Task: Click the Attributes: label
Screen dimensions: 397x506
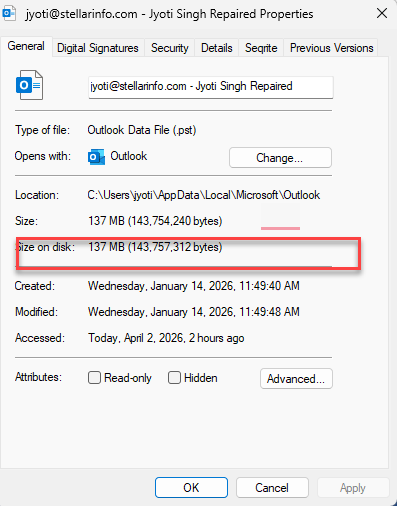Action: [x=38, y=377]
